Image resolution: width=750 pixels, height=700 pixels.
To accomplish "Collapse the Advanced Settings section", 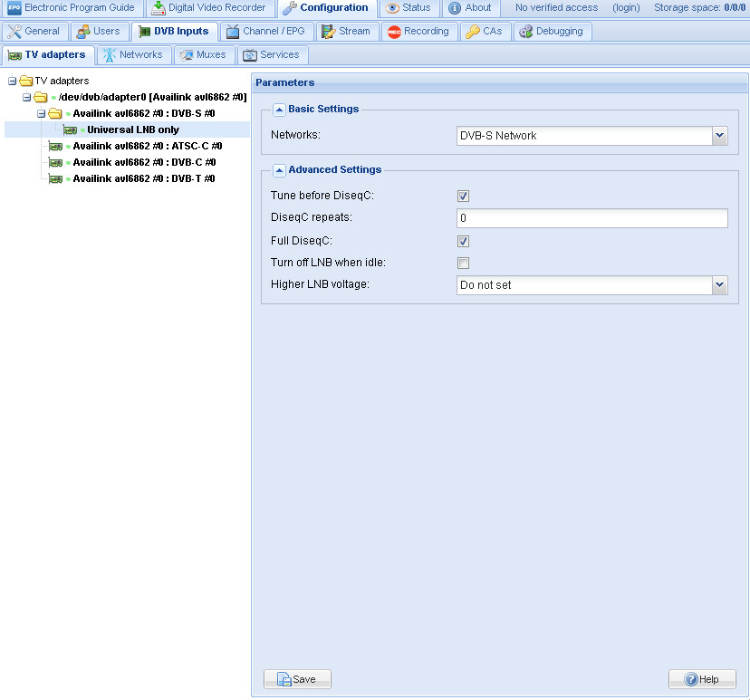I will 279,170.
